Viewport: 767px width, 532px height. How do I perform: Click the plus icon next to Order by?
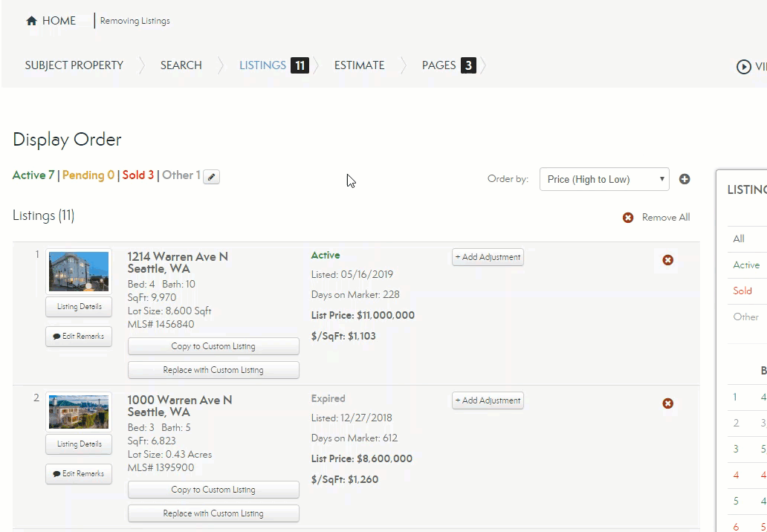pos(685,179)
